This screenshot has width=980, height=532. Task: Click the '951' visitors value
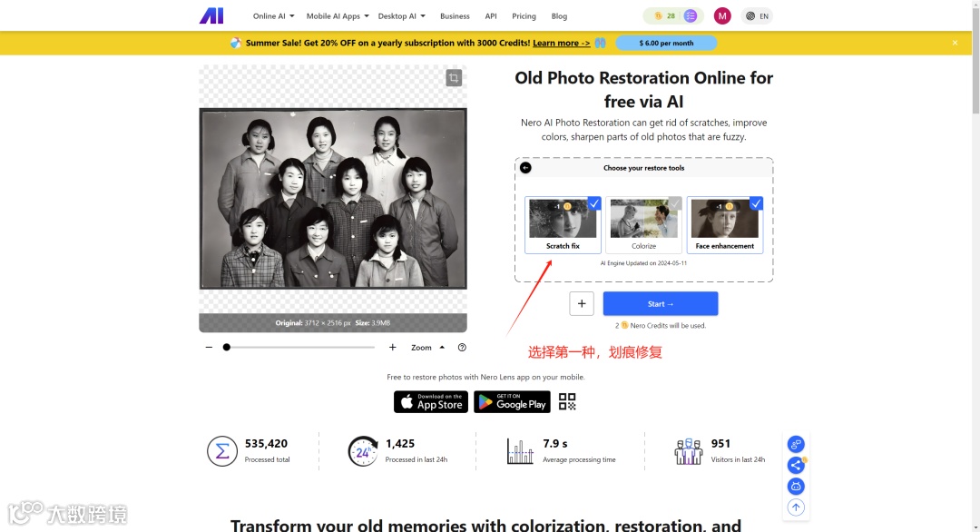point(720,443)
